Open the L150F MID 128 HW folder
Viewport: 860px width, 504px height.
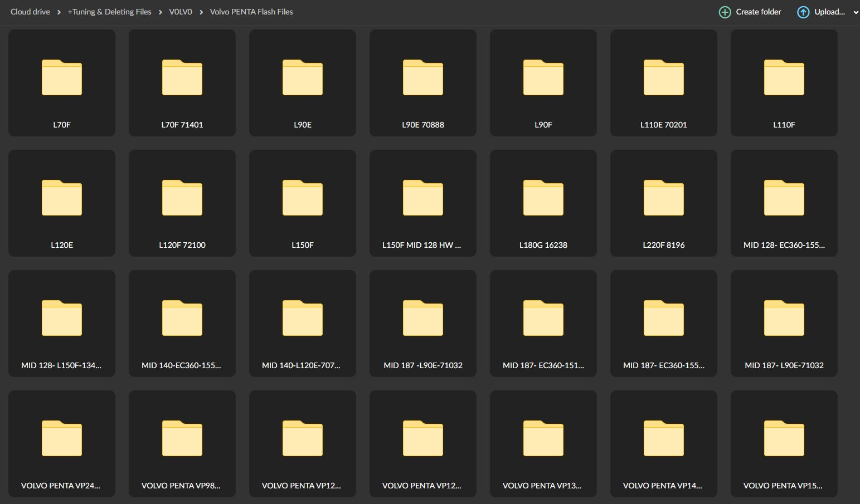[x=423, y=203]
